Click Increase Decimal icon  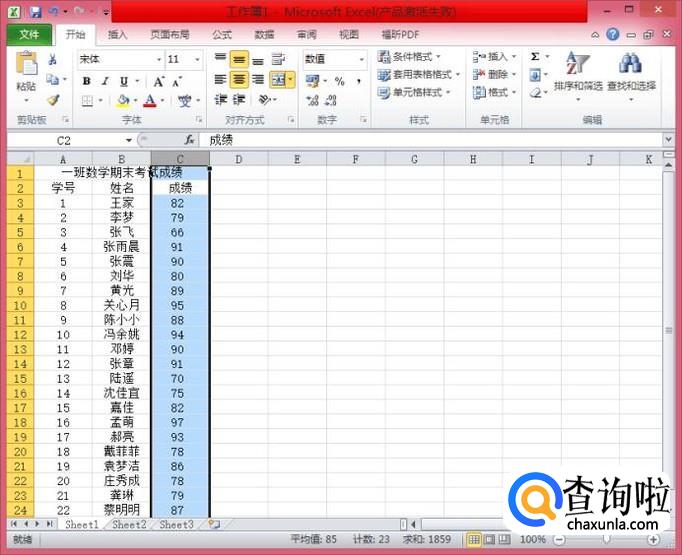click(312, 100)
